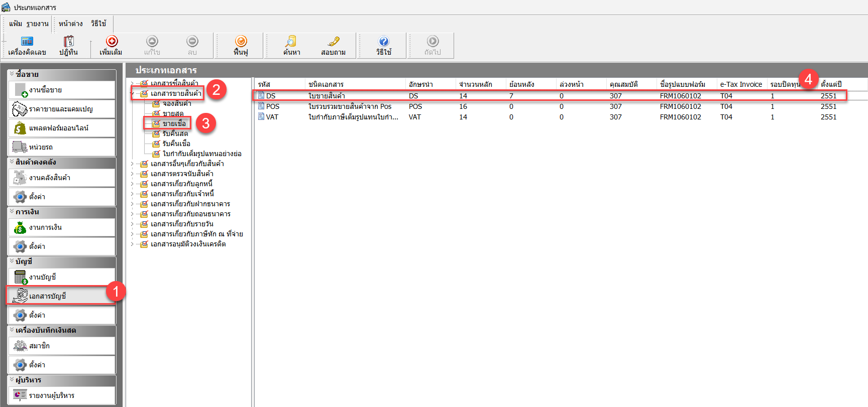Viewport: 868px width, 407px height.
Task: Select รับคืนสด tree item
Action: coord(175,133)
